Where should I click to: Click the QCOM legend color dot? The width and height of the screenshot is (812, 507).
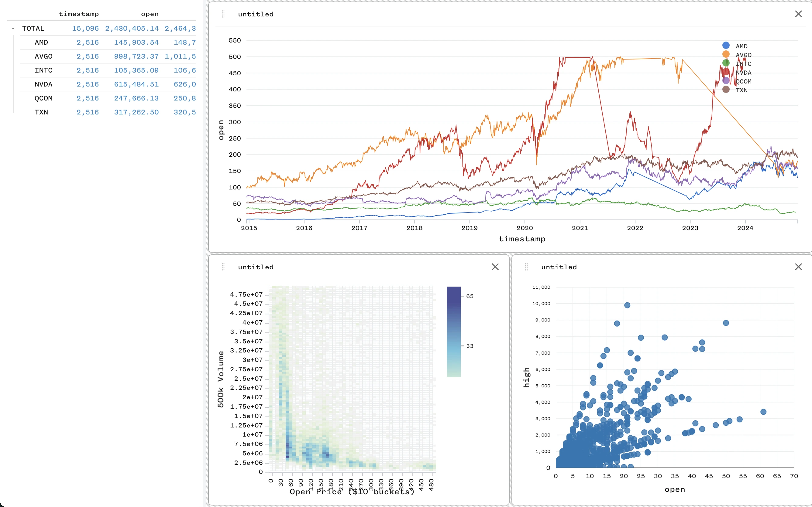[x=726, y=81]
